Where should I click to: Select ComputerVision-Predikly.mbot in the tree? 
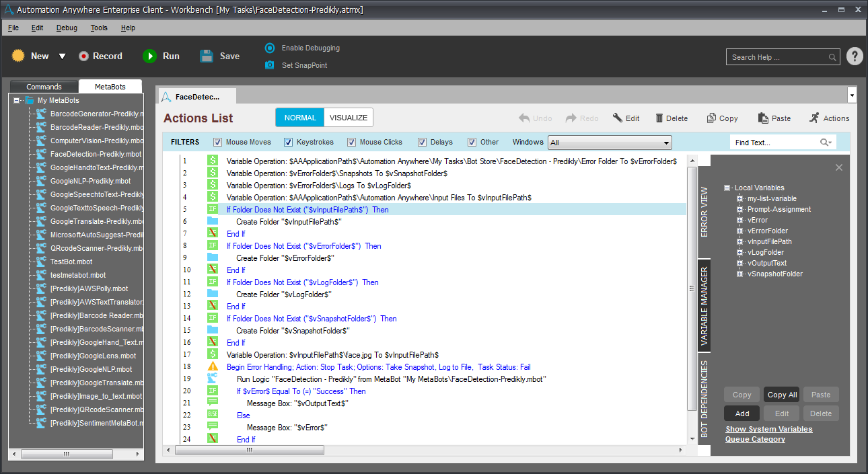[x=97, y=141]
